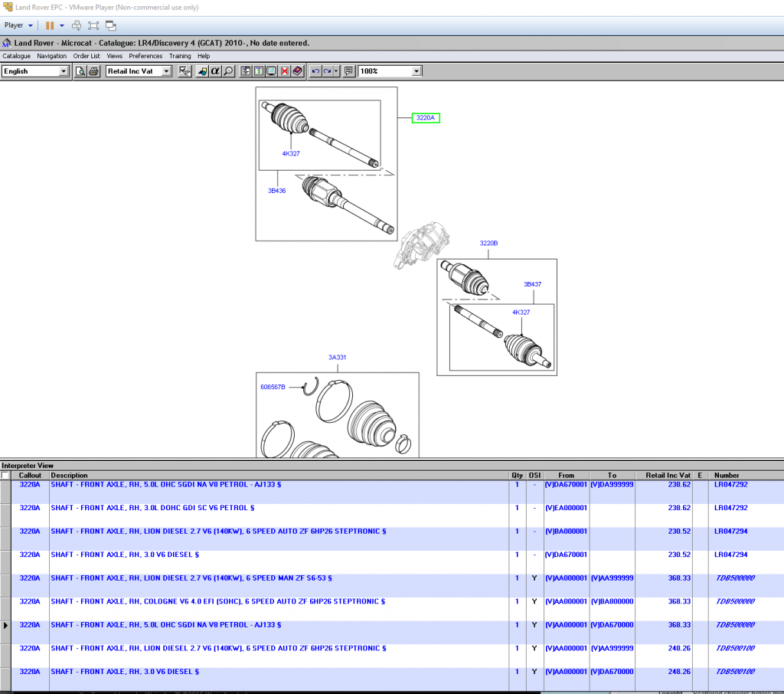This screenshot has height=694, width=784.
Task: Open the Views menu
Action: pyautogui.click(x=115, y=56)
